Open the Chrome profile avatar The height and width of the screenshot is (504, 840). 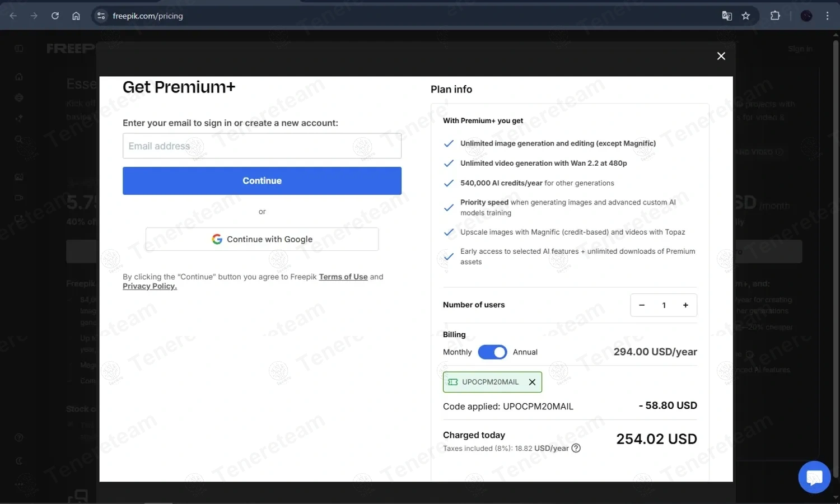[x=806, y=16]
